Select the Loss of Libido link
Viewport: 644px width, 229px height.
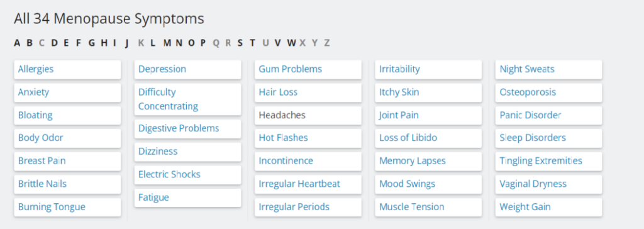(428, 138)
